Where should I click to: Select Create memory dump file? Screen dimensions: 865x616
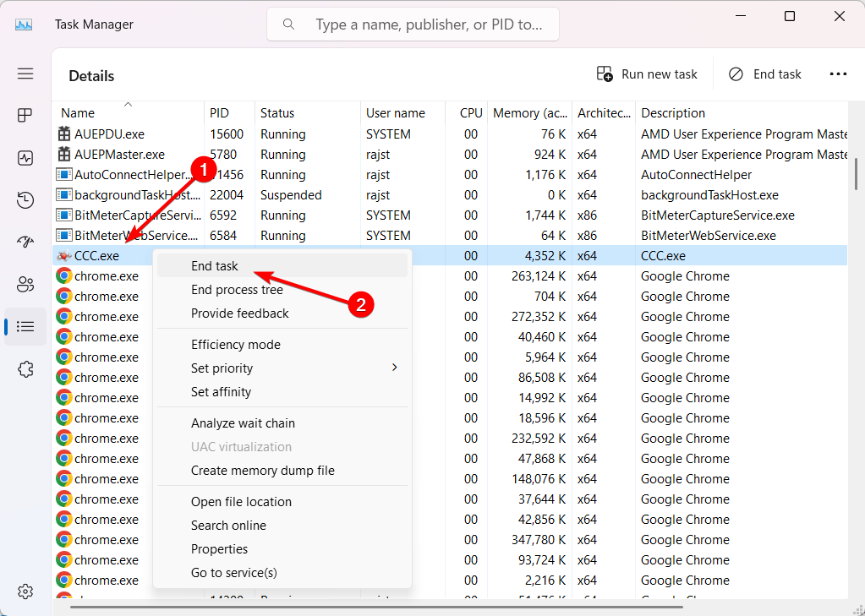(282, 471)
